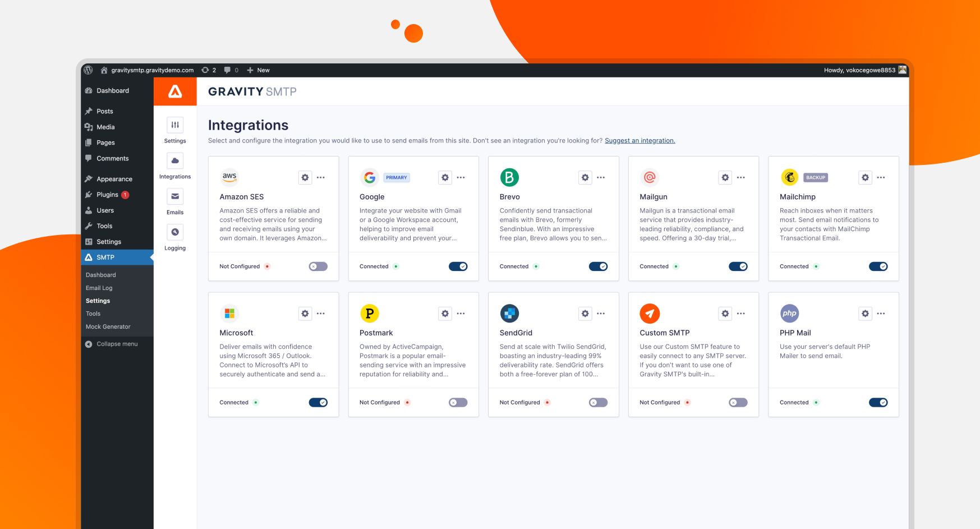Open Custom SMTP settings gear icon
980x529 pixels.
[725, 314]
